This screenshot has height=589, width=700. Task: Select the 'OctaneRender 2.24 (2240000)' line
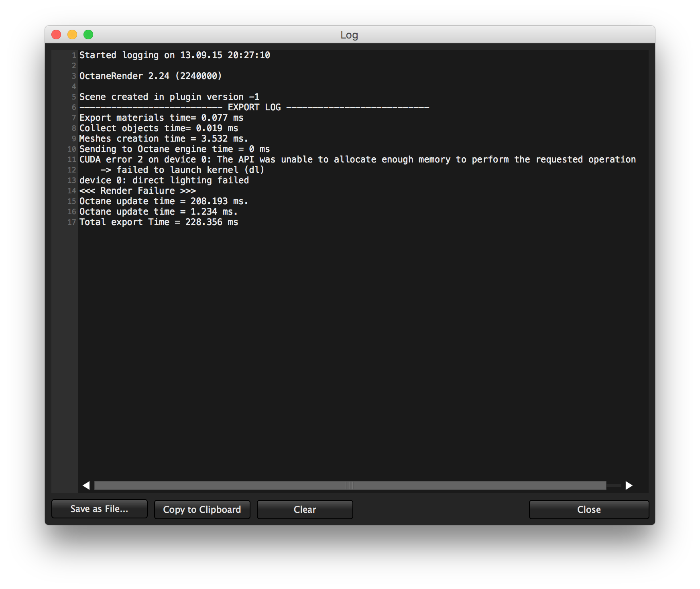[151, 76]
